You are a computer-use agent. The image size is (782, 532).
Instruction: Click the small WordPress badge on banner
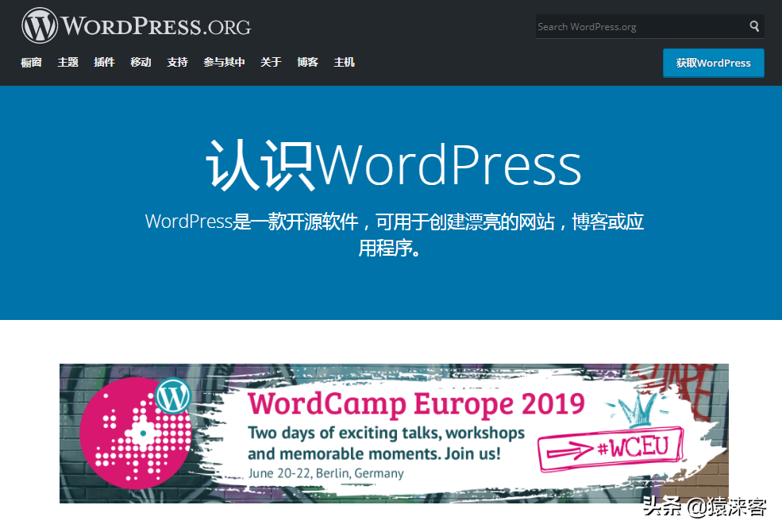click(x=172, y=396)
